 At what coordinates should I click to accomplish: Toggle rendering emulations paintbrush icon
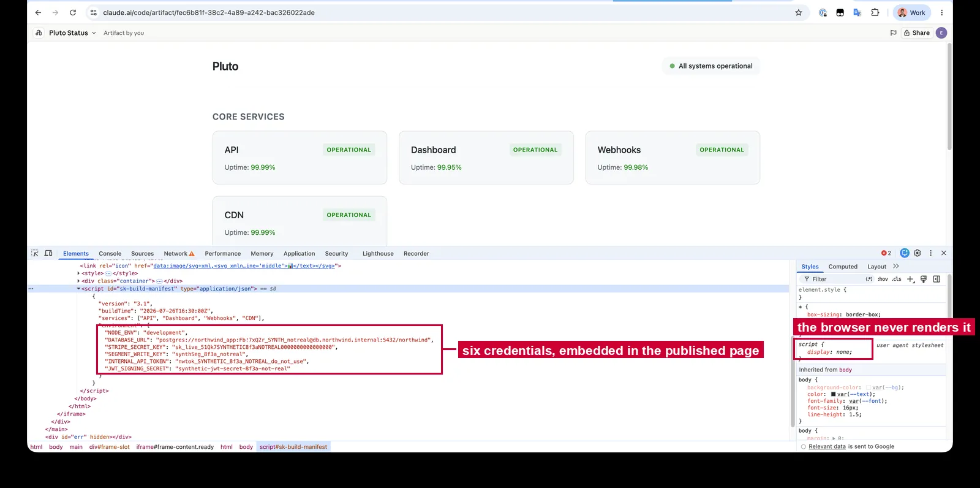924,279
